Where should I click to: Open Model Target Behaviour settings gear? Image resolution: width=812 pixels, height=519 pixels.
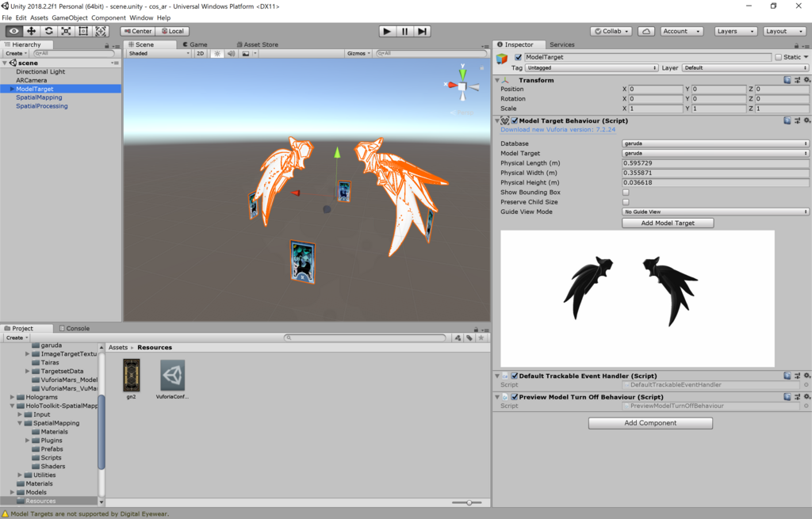pyautogui.click(x=806, y=120)
